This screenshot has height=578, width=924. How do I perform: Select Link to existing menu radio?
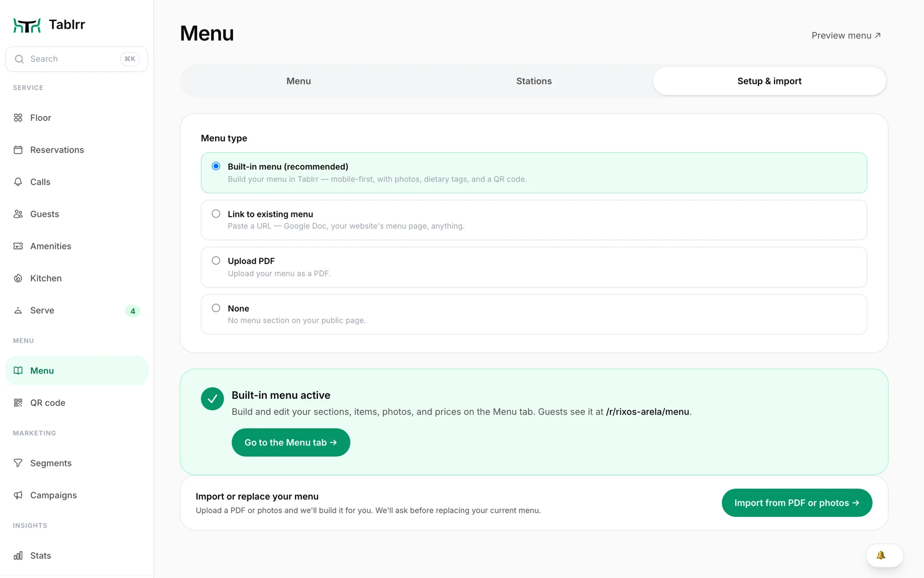click(216, 214)
